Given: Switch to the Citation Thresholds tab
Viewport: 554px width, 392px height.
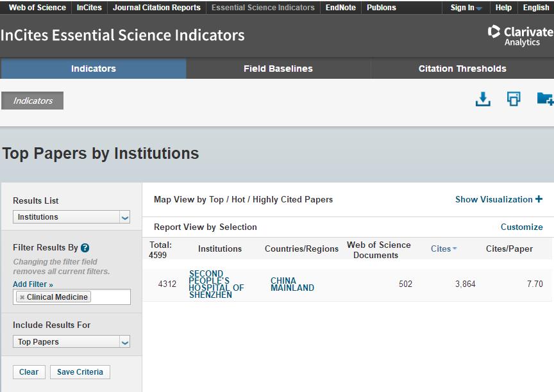Looking at the screenshot, I should tap(462, 69).
